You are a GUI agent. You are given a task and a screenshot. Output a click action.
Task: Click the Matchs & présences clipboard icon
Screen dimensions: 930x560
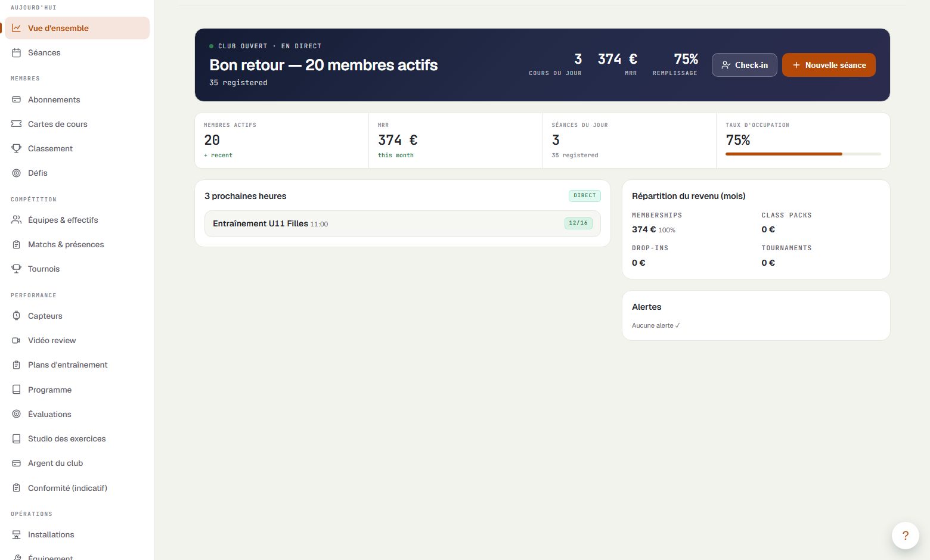pos(17,244)
